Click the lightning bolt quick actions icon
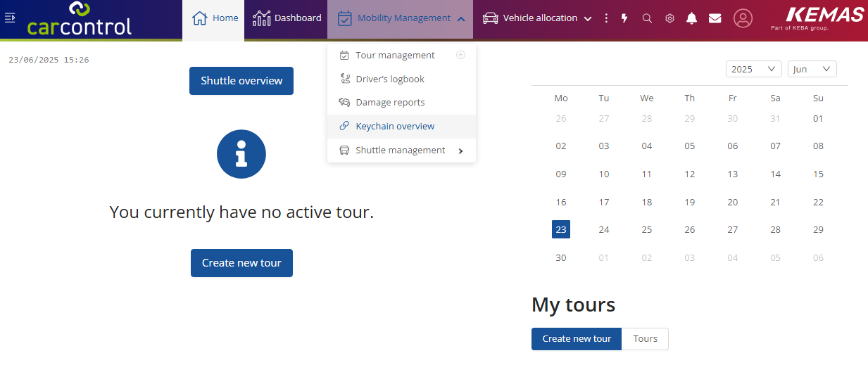 point(624,18)
